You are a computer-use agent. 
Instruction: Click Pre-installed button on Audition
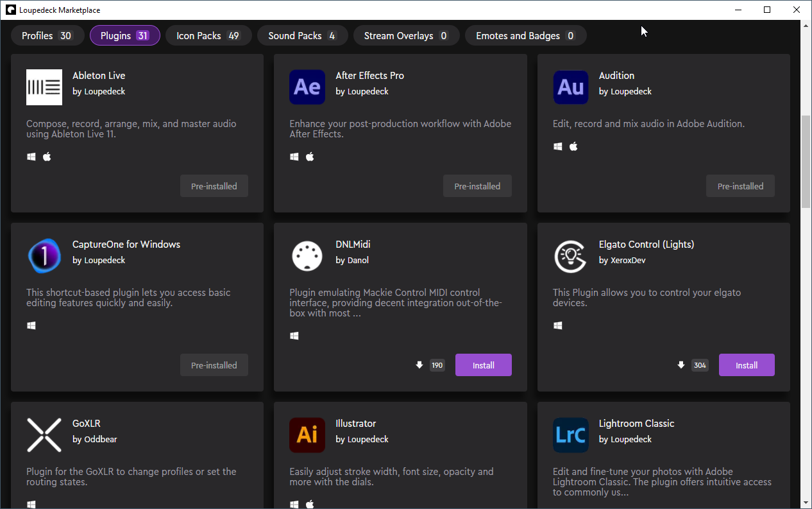tap(740, 186)
